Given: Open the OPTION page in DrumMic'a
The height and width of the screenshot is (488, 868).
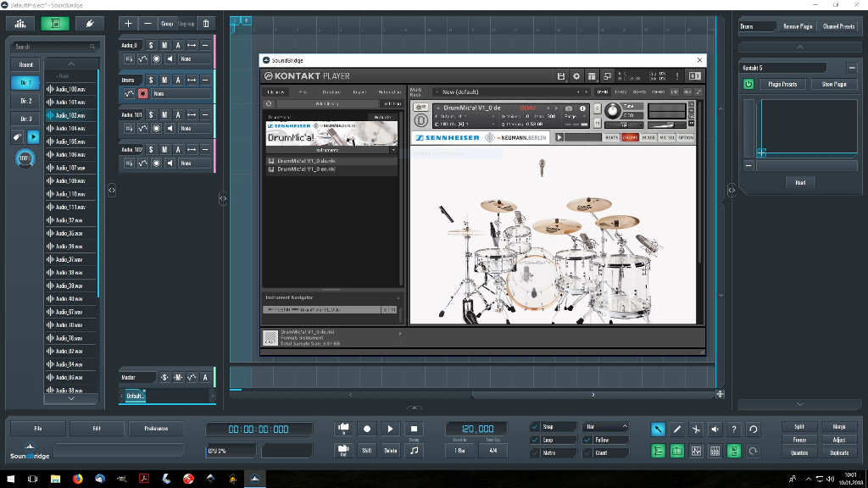Looking at the screenshot, I should pos(686,137).
